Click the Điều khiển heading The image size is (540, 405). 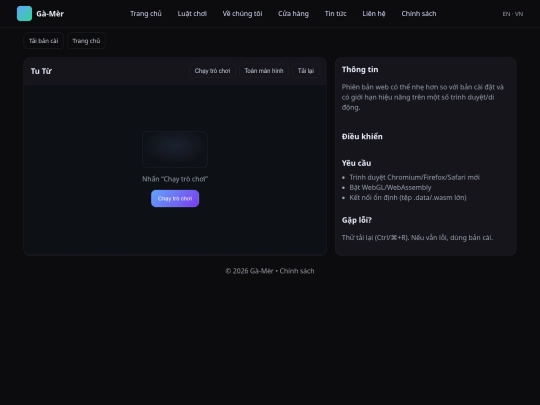tap(362, 137)
